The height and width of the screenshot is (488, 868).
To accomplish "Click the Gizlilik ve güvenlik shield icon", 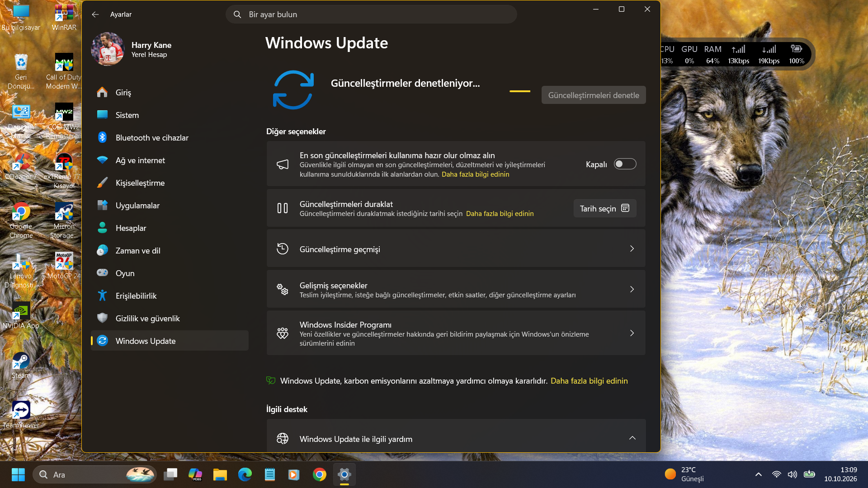I will click(103, 318).
